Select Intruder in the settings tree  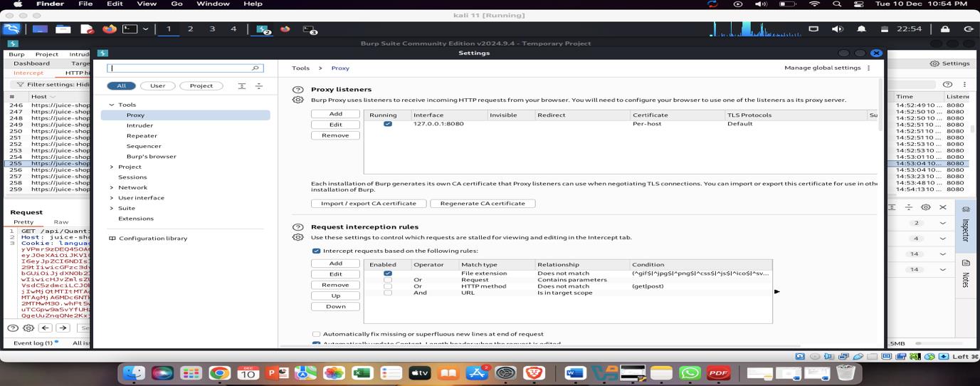[139, 125]
